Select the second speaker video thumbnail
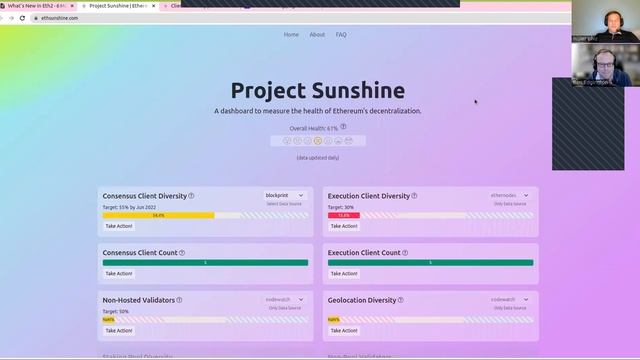 click(x=606, y=64)
